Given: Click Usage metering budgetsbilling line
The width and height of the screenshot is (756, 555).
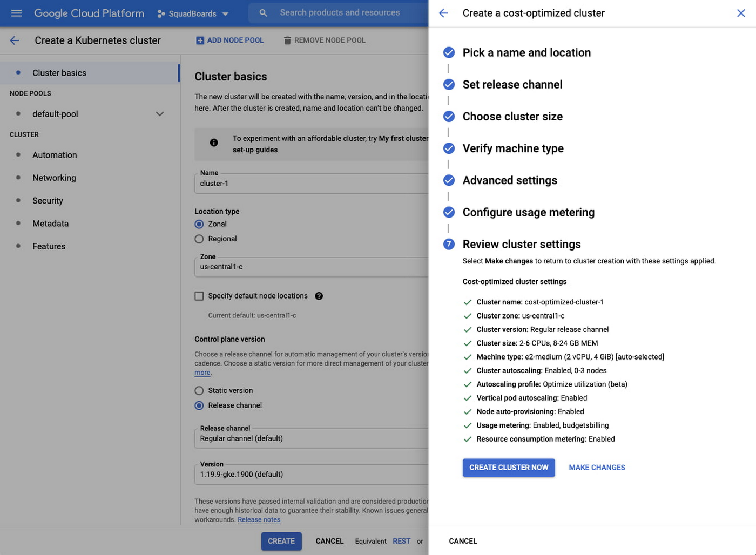Looking at the screenshot, I should [543, 425].
